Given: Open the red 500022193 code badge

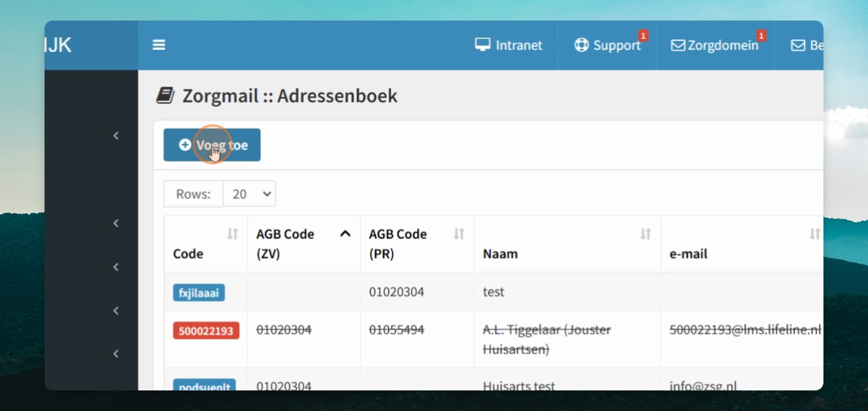Looking at the screenshot, I should 206,331.
